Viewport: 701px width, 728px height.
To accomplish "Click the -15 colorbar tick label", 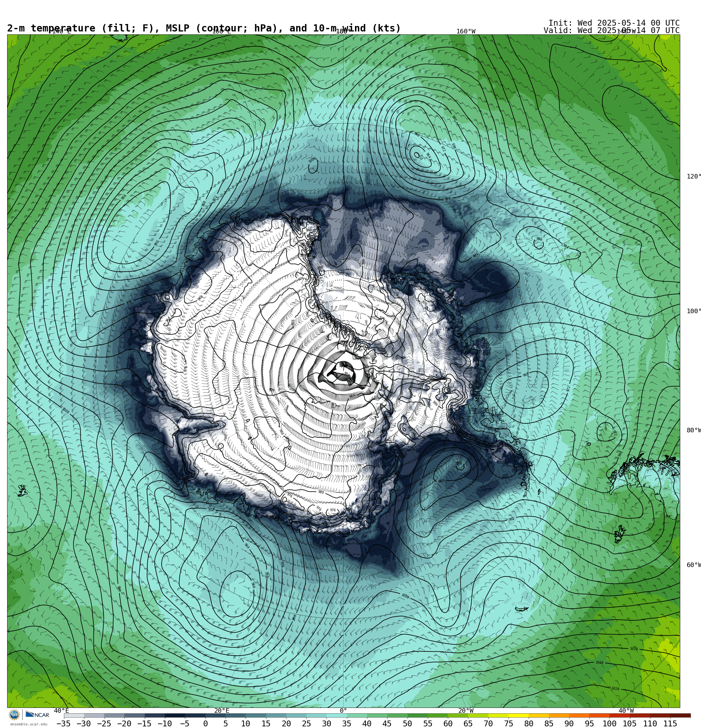I will pyautogui.click(x=144, y=723).
